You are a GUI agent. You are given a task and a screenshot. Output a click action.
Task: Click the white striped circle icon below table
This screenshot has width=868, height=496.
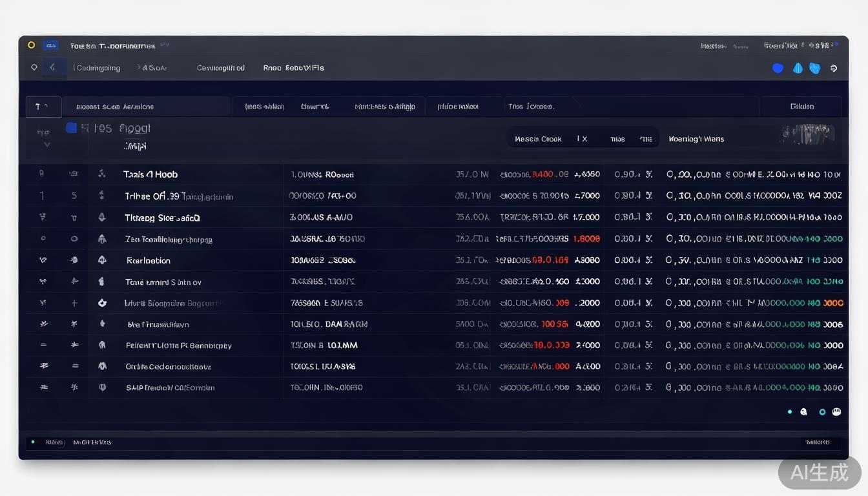coord(837,411)
